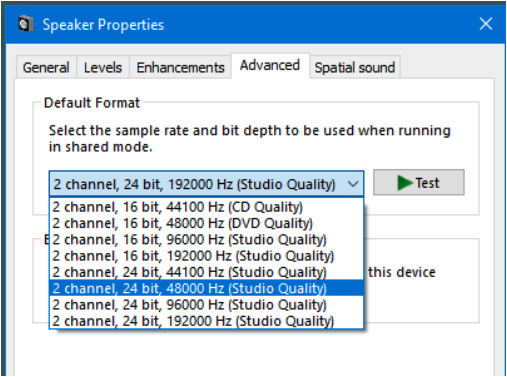Close the Speaker Properties window
Screen dimensions: 507x377
485,24
